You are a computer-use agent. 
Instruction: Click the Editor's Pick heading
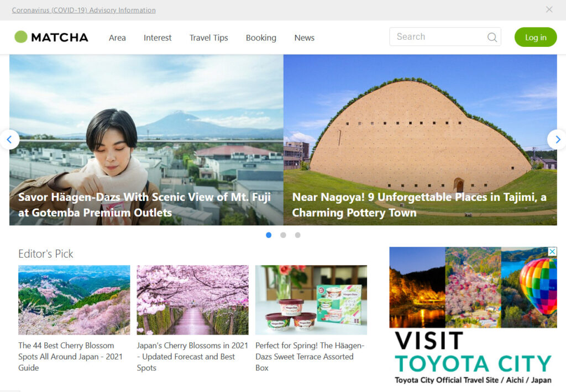coord(46,254)
